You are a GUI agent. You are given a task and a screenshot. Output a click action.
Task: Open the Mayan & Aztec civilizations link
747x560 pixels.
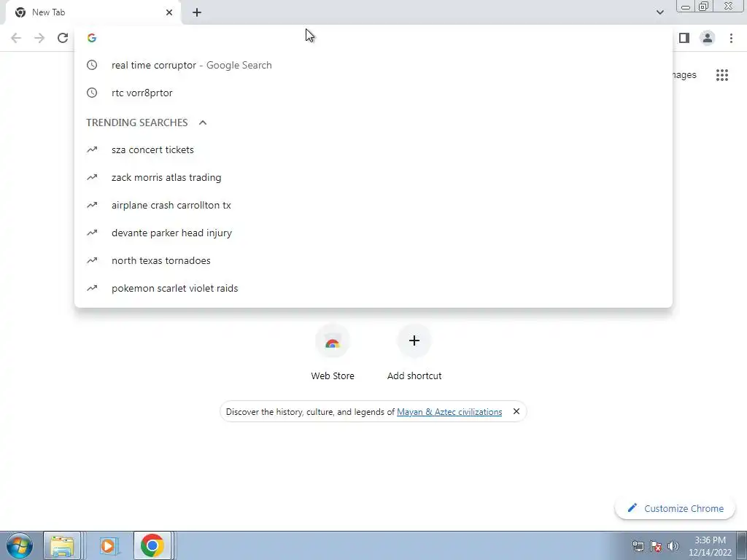click(x=449, y=412)
